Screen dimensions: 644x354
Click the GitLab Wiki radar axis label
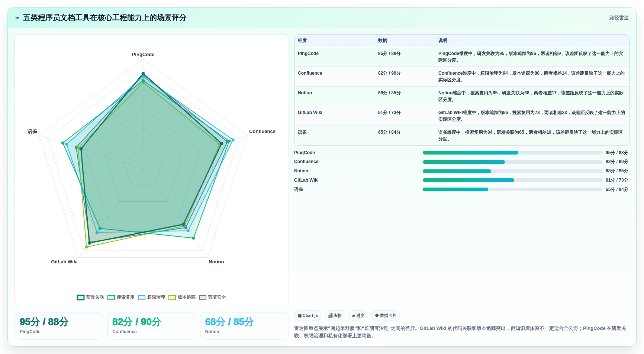(64, 262)
